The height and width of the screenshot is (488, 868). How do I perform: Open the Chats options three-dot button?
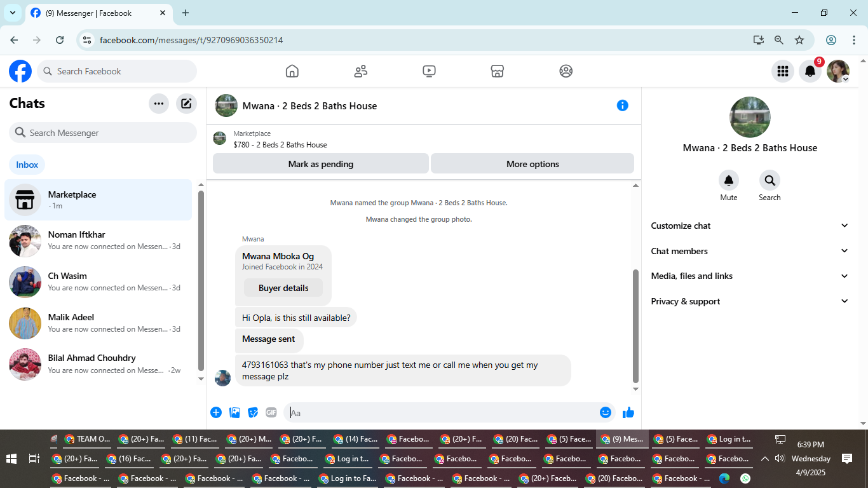159,104
